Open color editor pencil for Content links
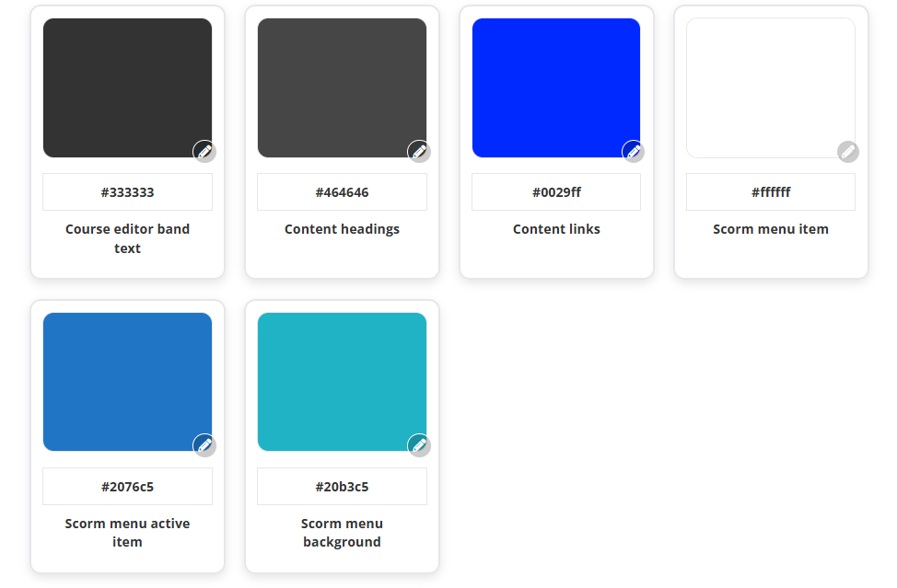The image size is (897, 588). coord(634,152)
